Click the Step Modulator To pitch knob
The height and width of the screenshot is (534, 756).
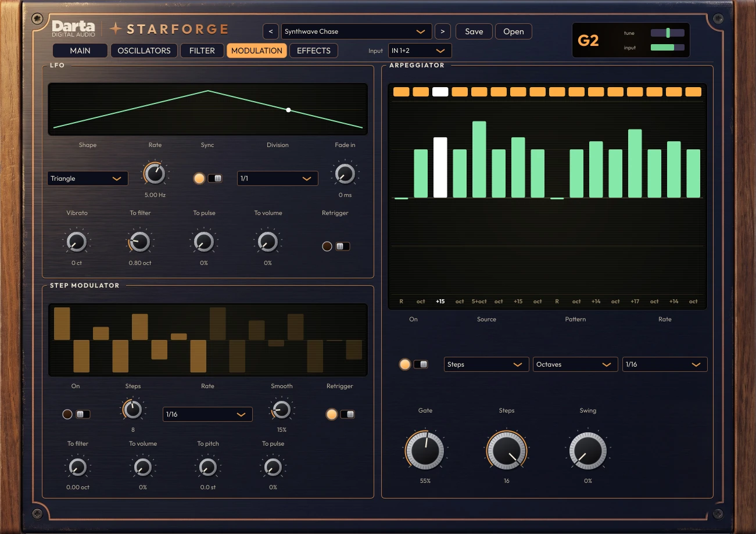click(x=207, y=467)
